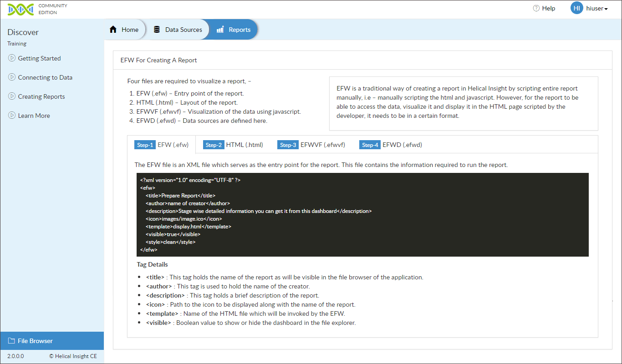Click the play icon beside Creating Reports
The image size is (622, 364).
tap(11, 96)
